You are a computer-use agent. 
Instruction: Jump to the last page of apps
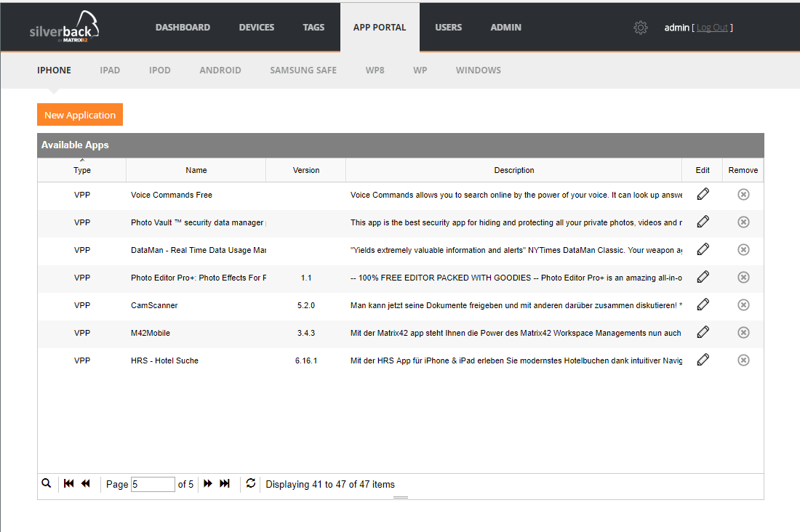pyautogui.click(x=225, y=483)
